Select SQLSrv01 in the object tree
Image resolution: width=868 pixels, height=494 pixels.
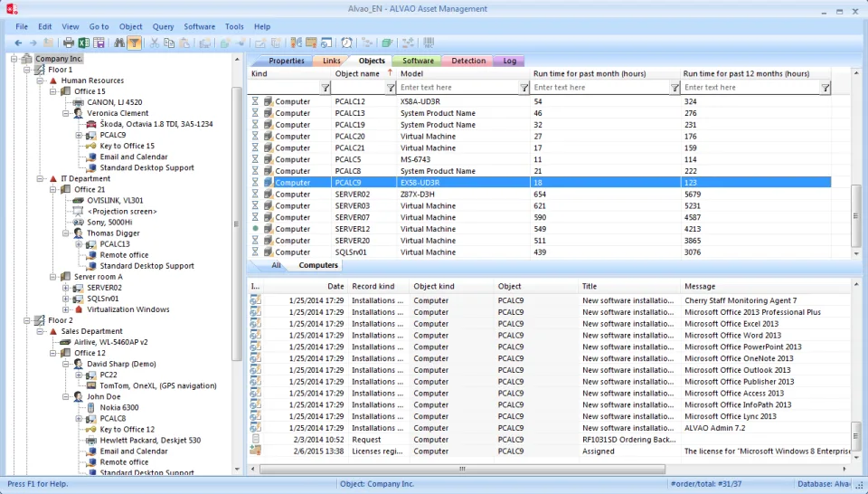pos(102,299)
